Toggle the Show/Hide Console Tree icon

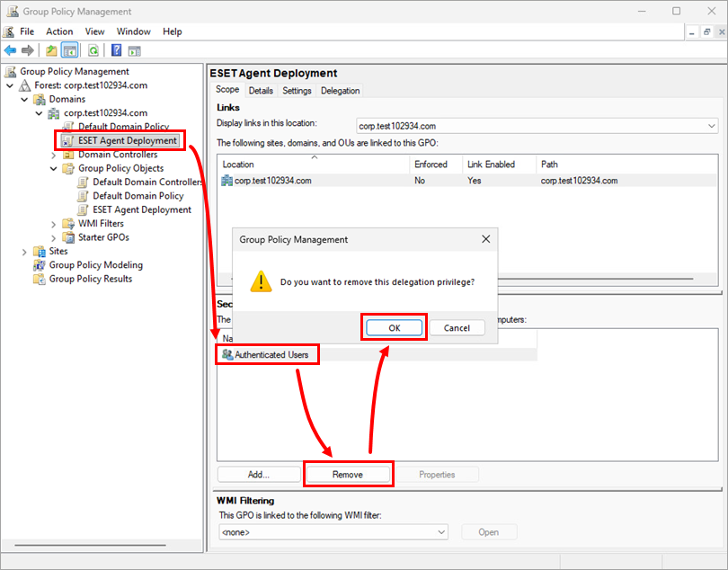(x=69, y=50)
